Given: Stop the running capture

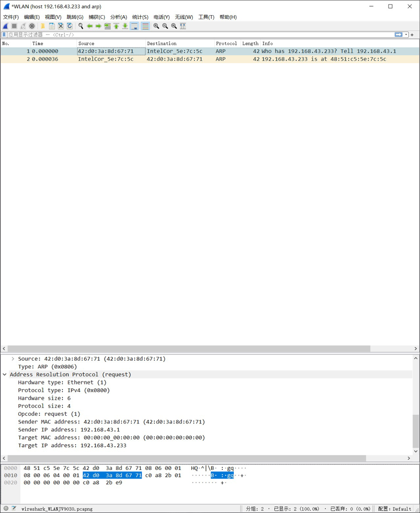Looking at the screenshot, I should pos(14,26).
